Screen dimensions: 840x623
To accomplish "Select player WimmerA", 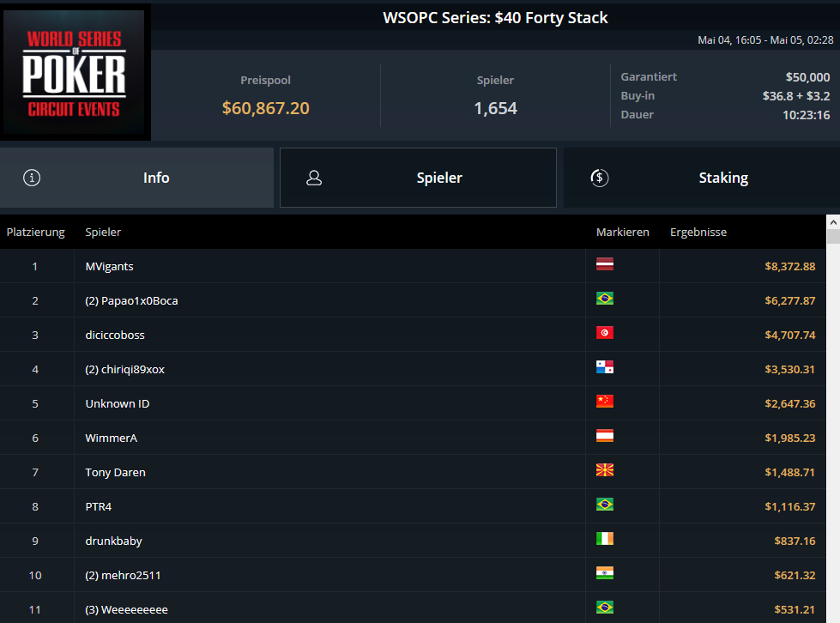I will point(111,438).
